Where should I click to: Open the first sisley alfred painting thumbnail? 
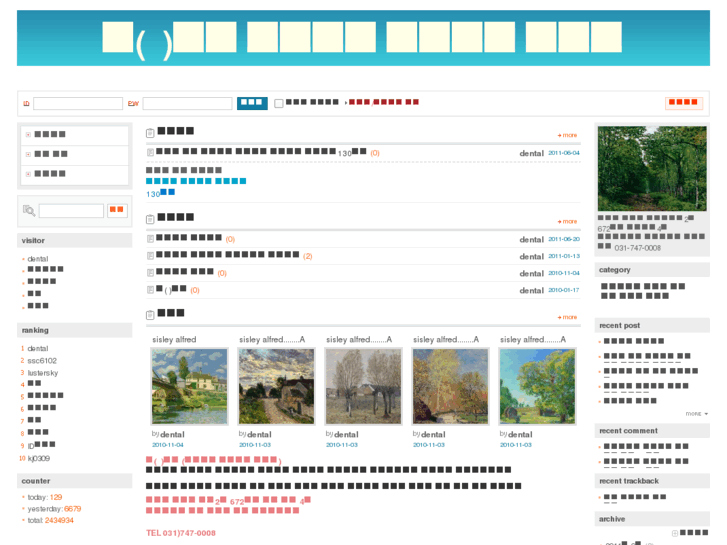(189, 386)
